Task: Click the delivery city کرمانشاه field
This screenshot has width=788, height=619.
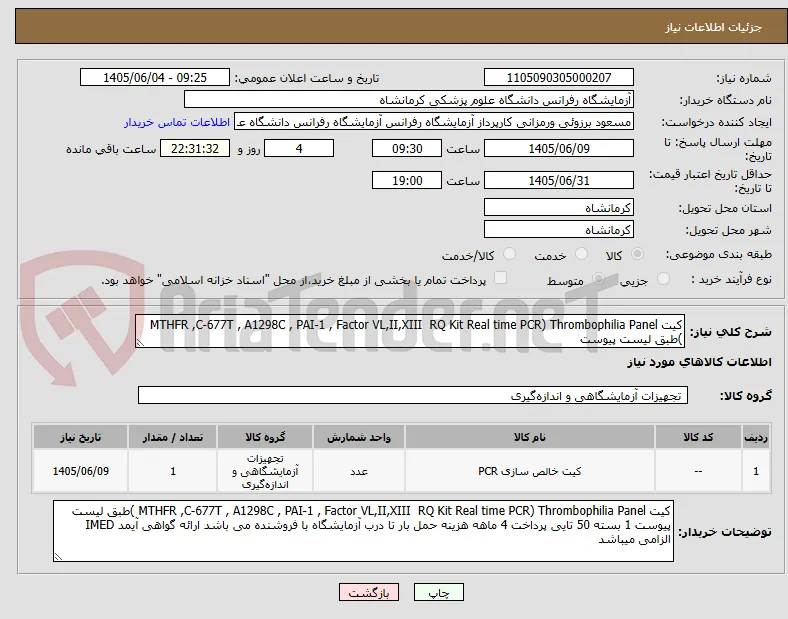Action: click(559, 230)
